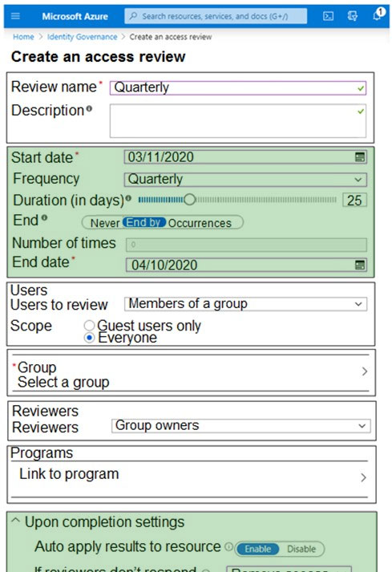Viewport: 392px width, 572px height.
Task: Open the Users to review dropdown
Action: tap(245, 304)
